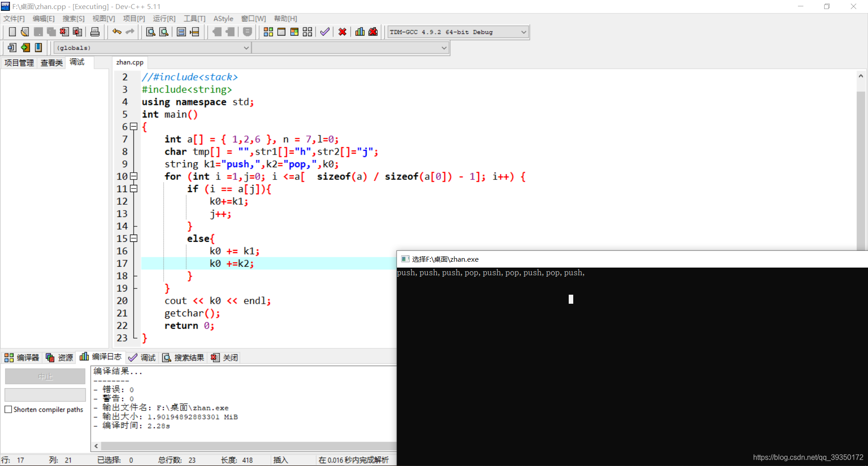Open the 搜索结果 bottom panel tab
Image resolution: width=868 pixels, height=466 pixels.
tap(183, 358)
